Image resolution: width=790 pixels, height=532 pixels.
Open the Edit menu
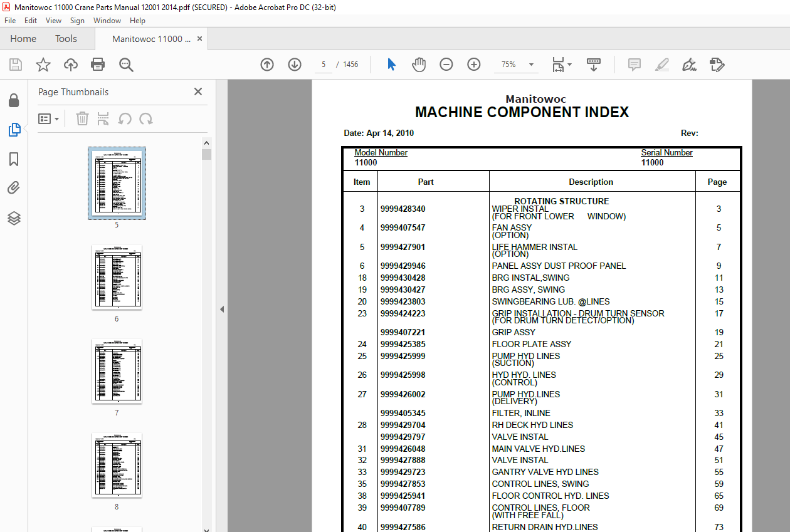(31, 21)
